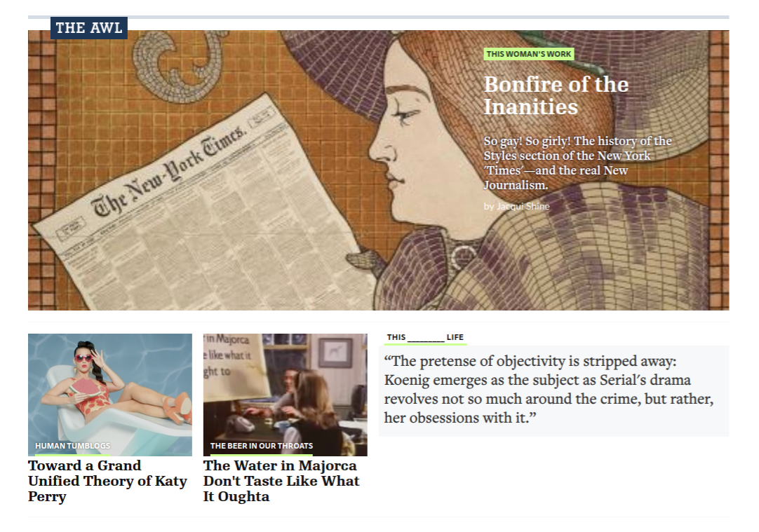The image size is (759, 532).
Task: Click The Awl logo badge
Action: pyautogui.click(x=89, y=28)
